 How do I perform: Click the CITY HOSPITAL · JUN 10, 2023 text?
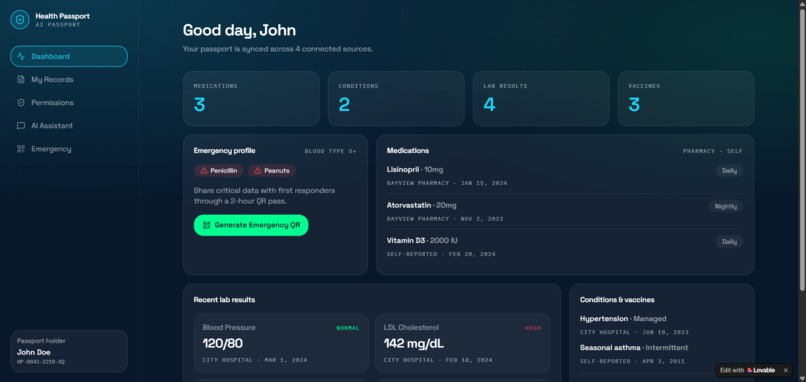[x=634, y=333]
